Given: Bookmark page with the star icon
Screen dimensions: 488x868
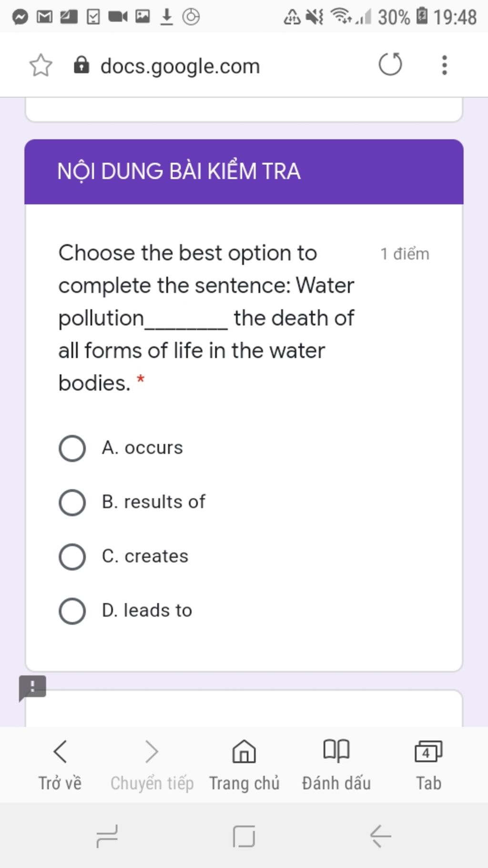Looking at the screenshot, I should [41, 65].
